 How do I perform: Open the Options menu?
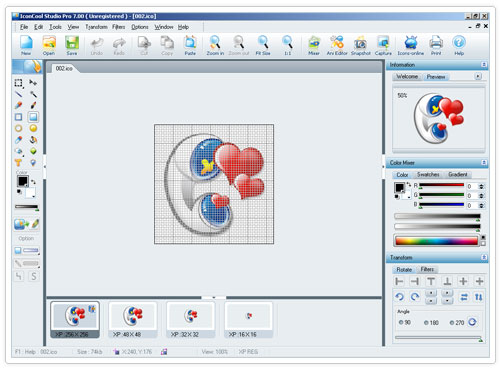click(140, 27)
